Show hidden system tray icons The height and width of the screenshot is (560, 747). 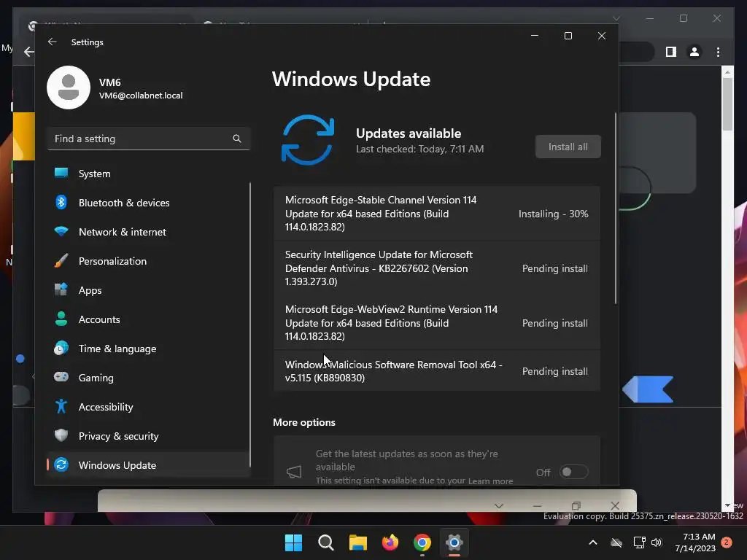pyautogui.click(x=593, y=542)
